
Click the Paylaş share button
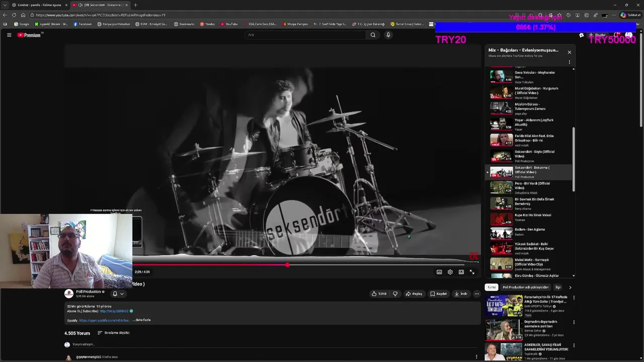click(414, 294)
